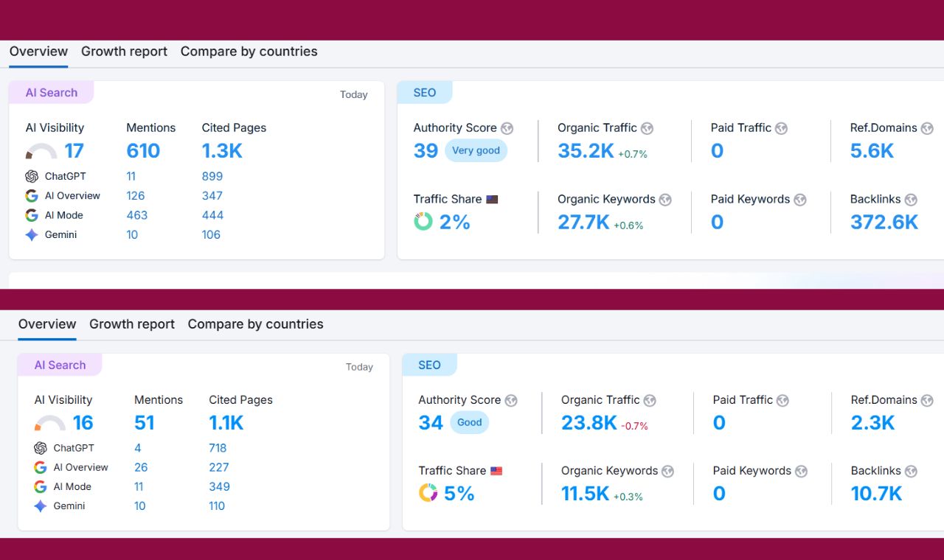944x560 pixels.
Task: Click the traffic share donut chart showing 2%
Action: (423, 221)
